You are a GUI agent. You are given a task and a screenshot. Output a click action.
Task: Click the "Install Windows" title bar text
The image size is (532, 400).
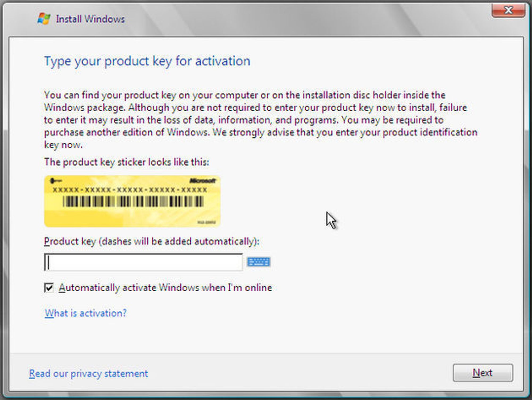pyautogui.click(x=90, y=19)
